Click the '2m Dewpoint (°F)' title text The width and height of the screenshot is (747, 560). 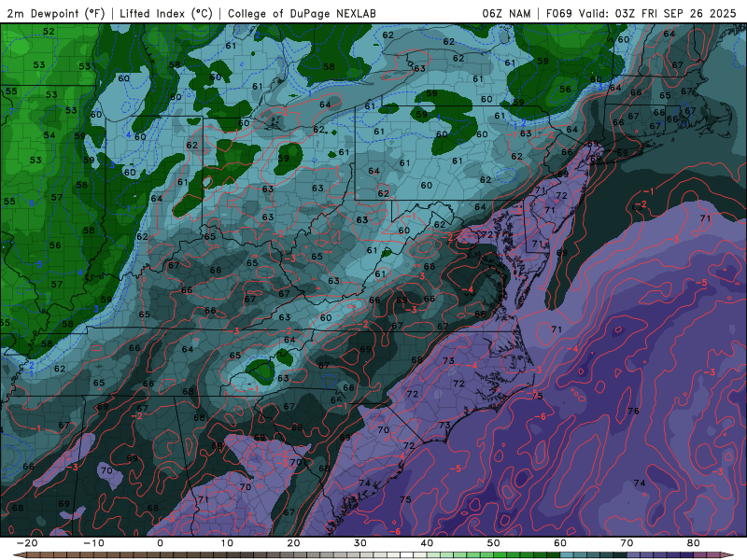(x=56, y=13)
